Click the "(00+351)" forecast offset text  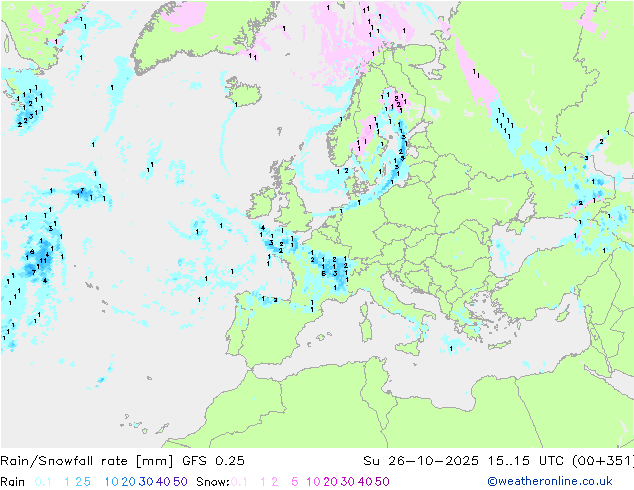click(602, 461)
